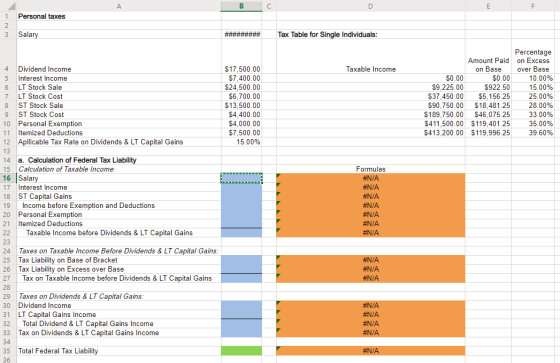Image resolution: width=560 pixels, height=363 pixels.
Task: Click 'a. Calculation of Federal Tax Liability' heading
Action: point(77,160)
